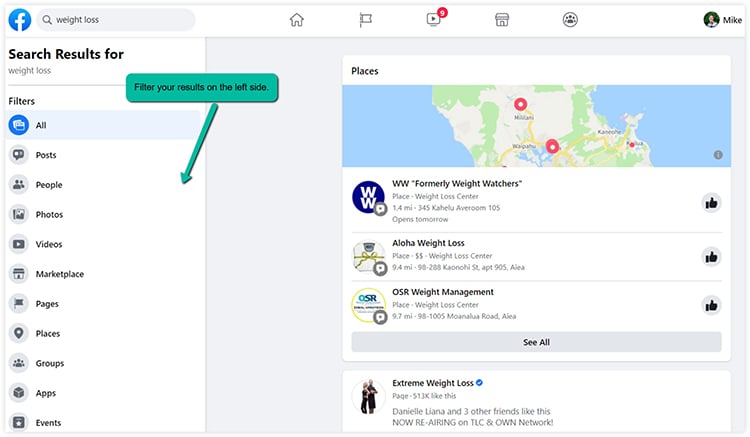Open WW Formerly Weight Watchers place
This screenshot has height=437, width=750.
pos(457,184)
